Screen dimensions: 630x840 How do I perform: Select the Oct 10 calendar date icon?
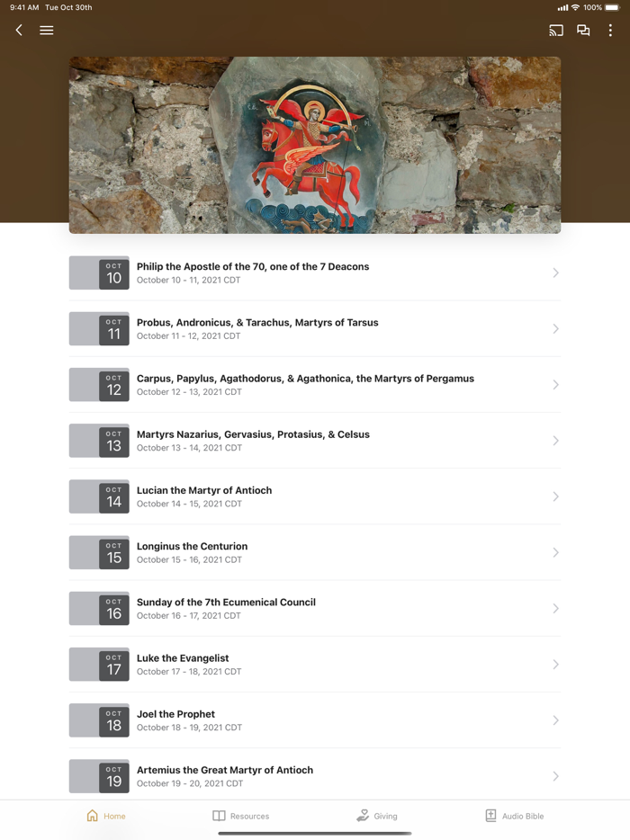pos(113,273)
